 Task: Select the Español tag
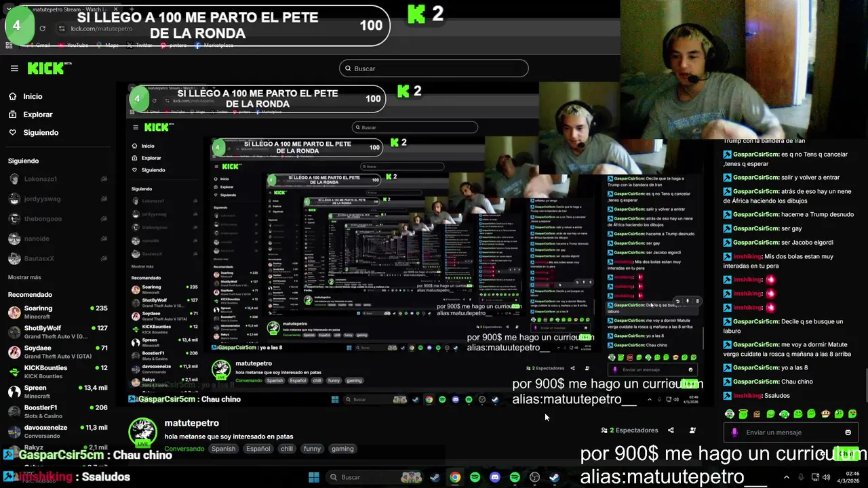(258, 449)
